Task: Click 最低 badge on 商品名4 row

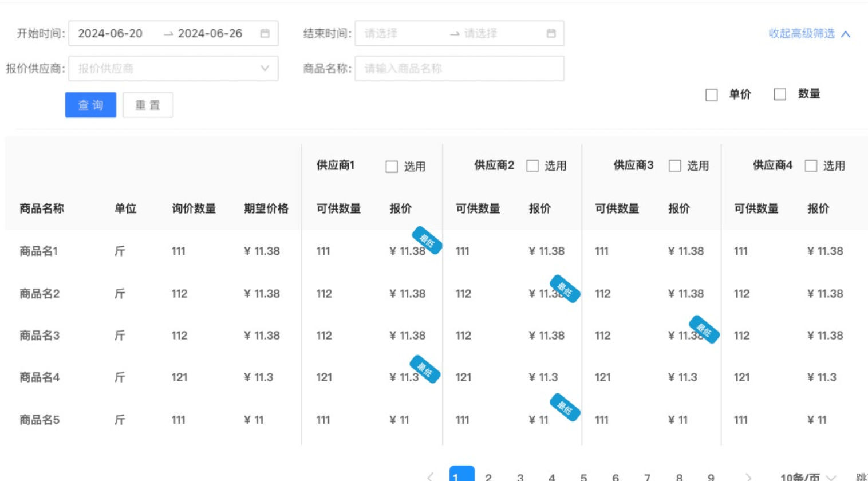Action: pos(425,369)
